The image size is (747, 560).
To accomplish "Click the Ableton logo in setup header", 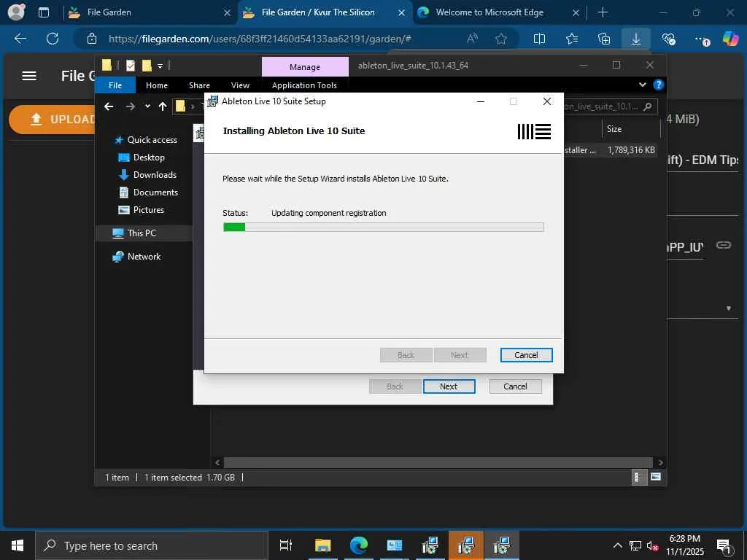I will (534, 131).
